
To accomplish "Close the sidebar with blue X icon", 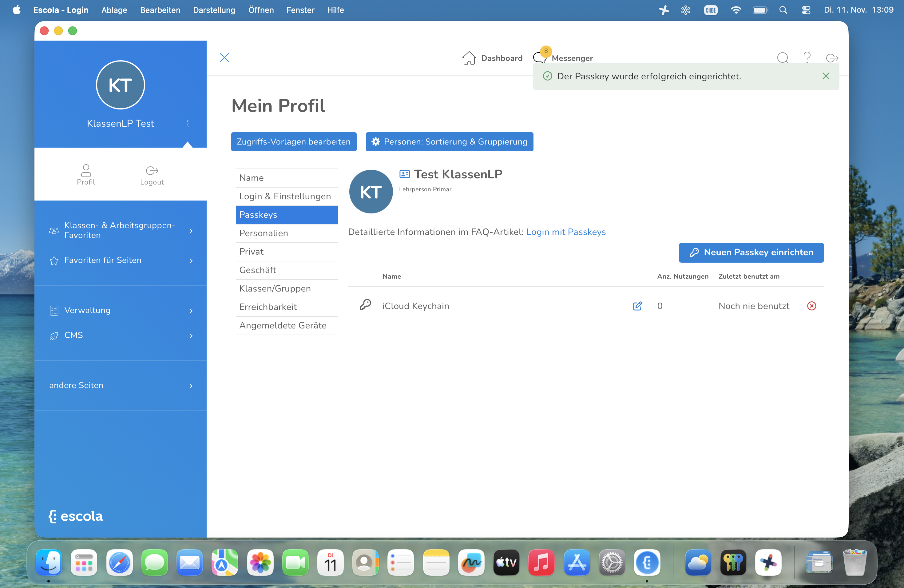I will [224, 58].
